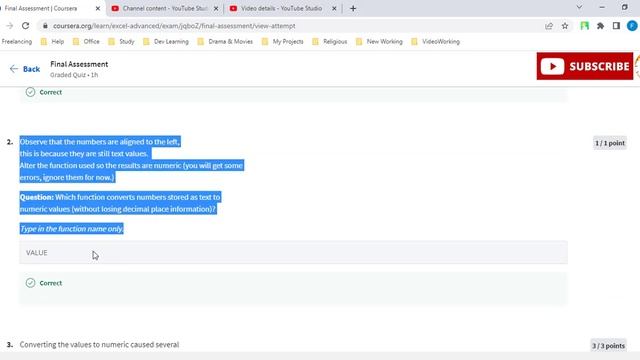Screen dimensions: 640x360
Task: Restore down the browser window
Action: click(x=624, y=7)
